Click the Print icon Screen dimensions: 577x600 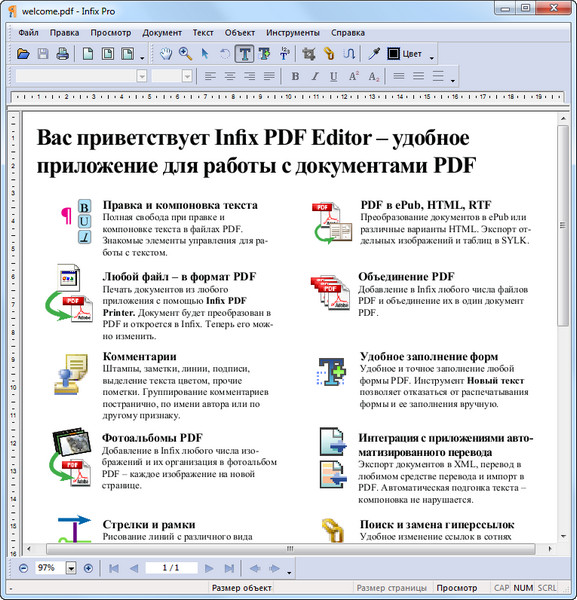point(62,54)
